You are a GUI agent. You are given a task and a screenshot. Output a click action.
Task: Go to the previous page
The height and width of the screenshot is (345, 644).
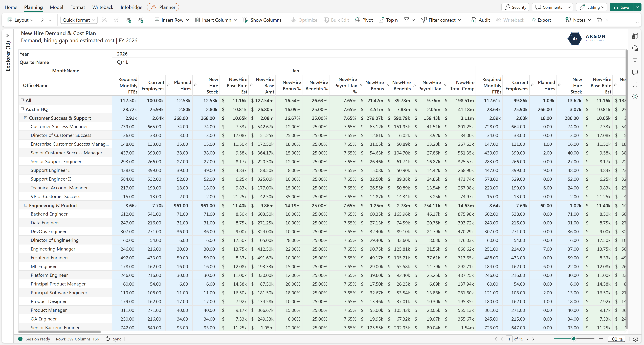502,339
